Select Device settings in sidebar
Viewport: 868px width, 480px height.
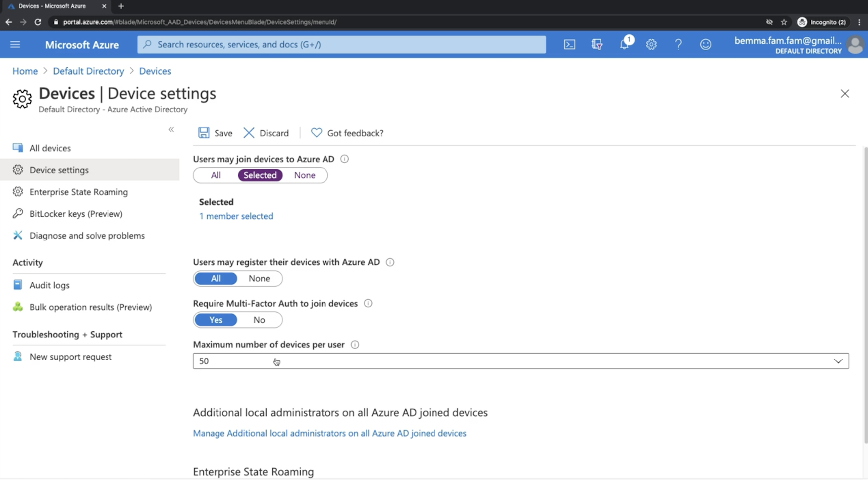pos(90,170)
